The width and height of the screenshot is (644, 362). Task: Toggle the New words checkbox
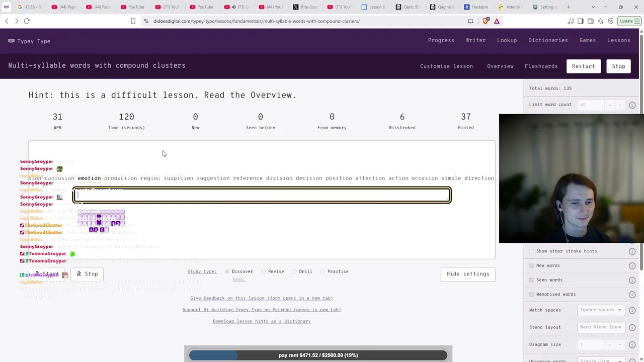coord(532,265)
